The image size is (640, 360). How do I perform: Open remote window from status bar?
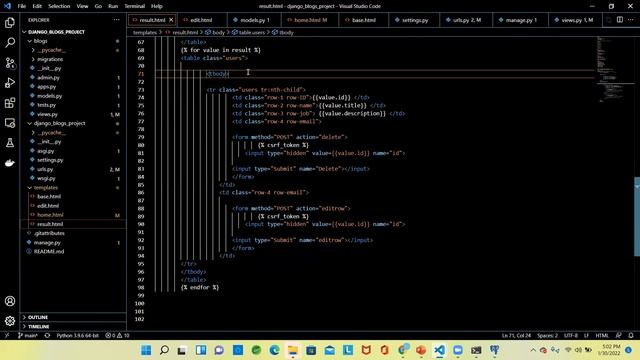7,336
